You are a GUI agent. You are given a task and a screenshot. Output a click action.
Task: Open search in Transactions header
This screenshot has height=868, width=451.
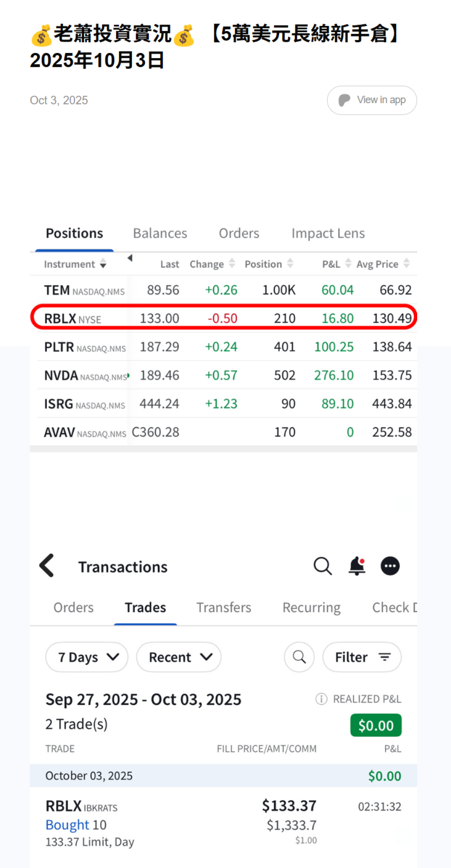(x=322, y=566)
